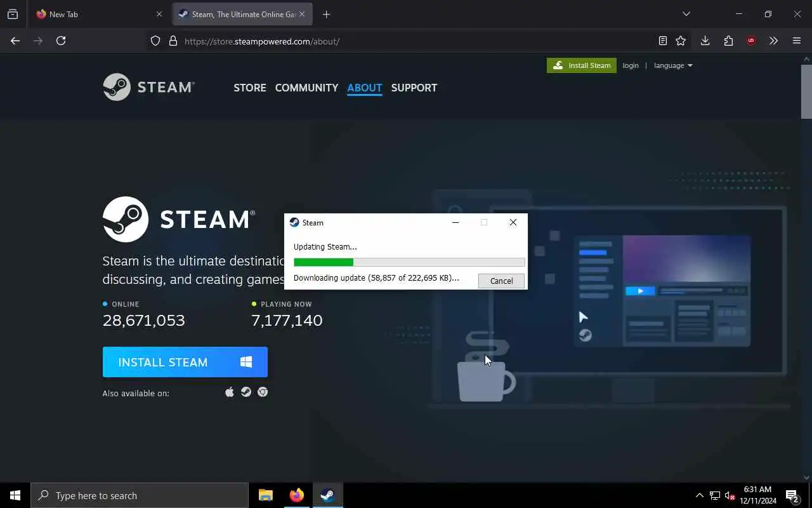Viewport: 812px width, 508px height.
Task: Click the 'Also available on:' label
Action: (136, 393)
